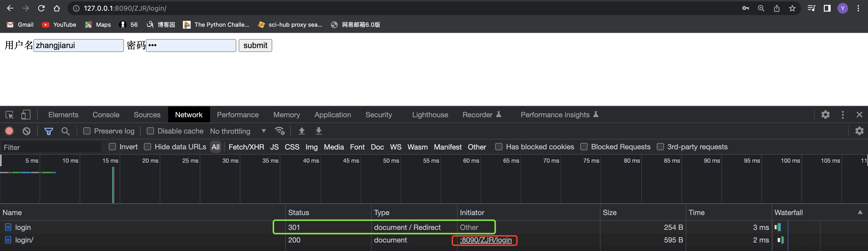868x251 pixels.
Task: Click the username field containing zhangjiarui
Action: coord(79,46)
